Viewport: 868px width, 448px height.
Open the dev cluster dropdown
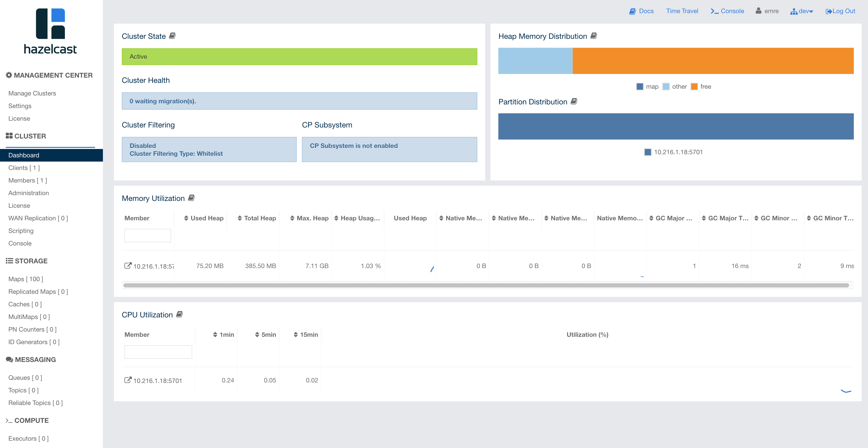click(802, 11)
